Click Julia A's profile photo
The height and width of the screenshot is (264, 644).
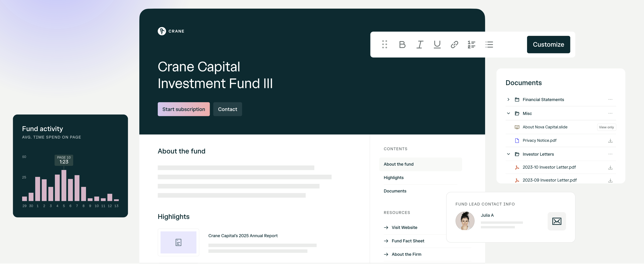click(x=465, y=221)
